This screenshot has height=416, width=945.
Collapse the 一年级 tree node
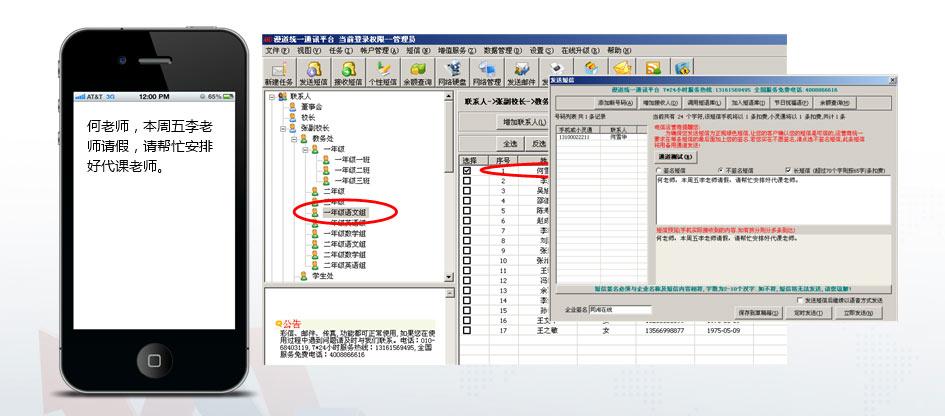(x=306, y=149)
